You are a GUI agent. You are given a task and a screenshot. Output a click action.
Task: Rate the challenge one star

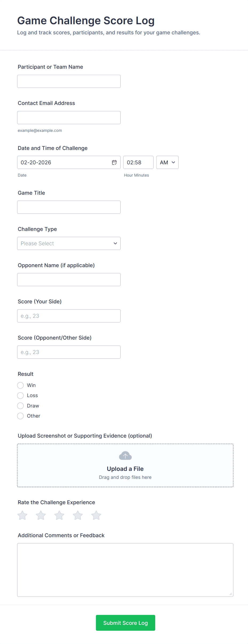[22, 515]
